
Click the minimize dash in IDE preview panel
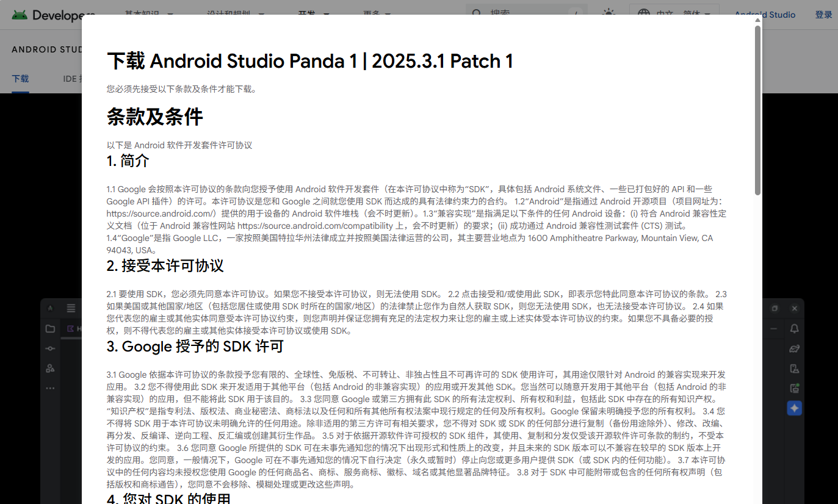pos(775,329)
